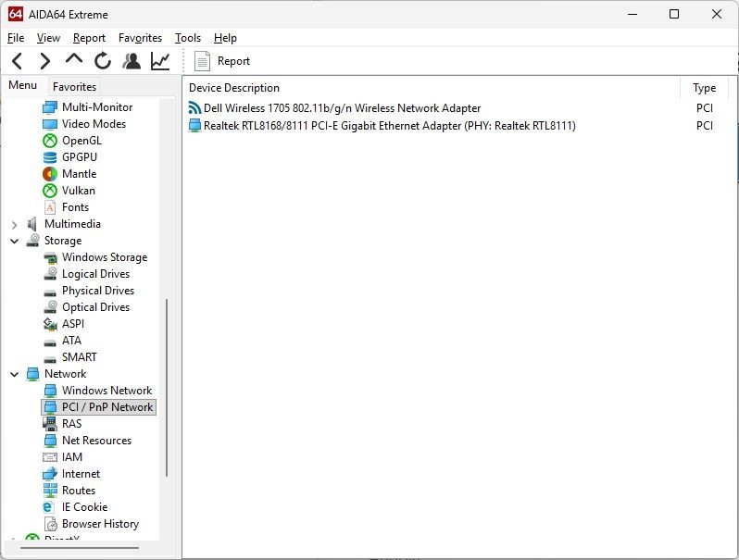Click the ASPI icon in the tree
The height and width of the screenshot is (560, 739).
50,324
